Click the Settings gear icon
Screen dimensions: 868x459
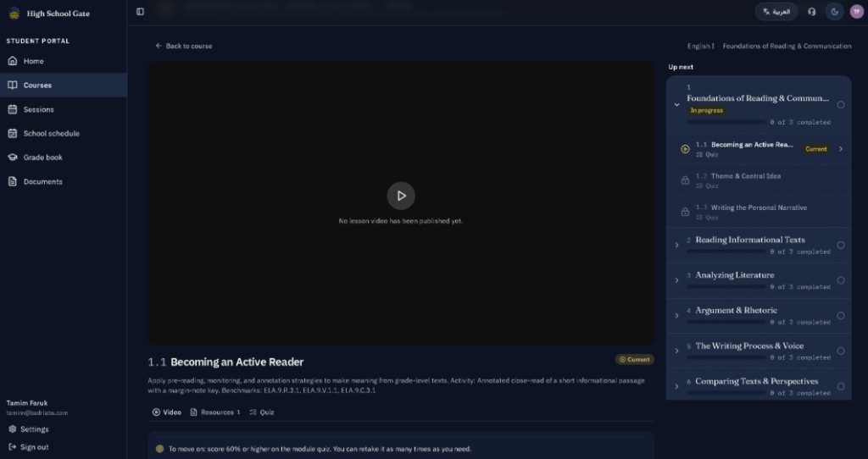(x=12, y=429)
